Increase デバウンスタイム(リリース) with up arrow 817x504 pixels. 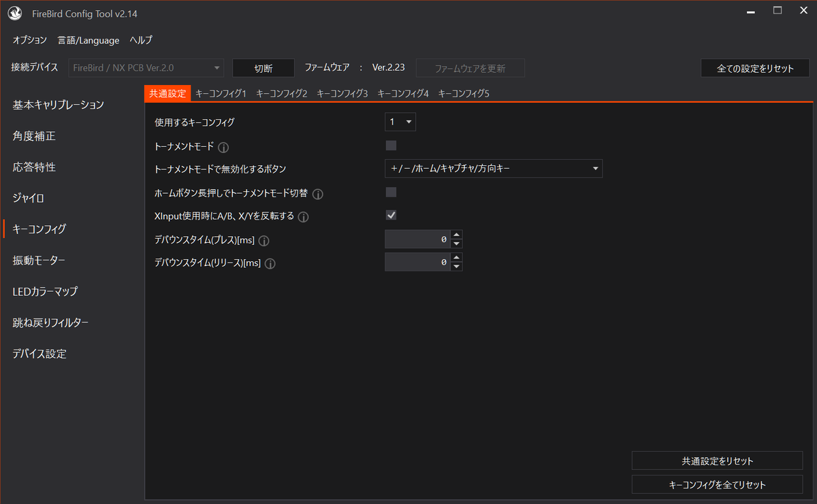457,258
